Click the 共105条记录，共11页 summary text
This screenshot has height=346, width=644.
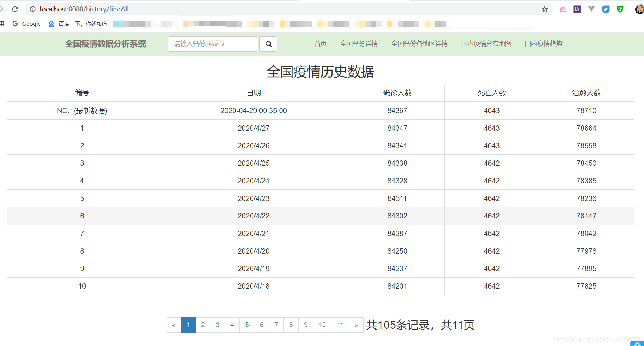(420, 325)
